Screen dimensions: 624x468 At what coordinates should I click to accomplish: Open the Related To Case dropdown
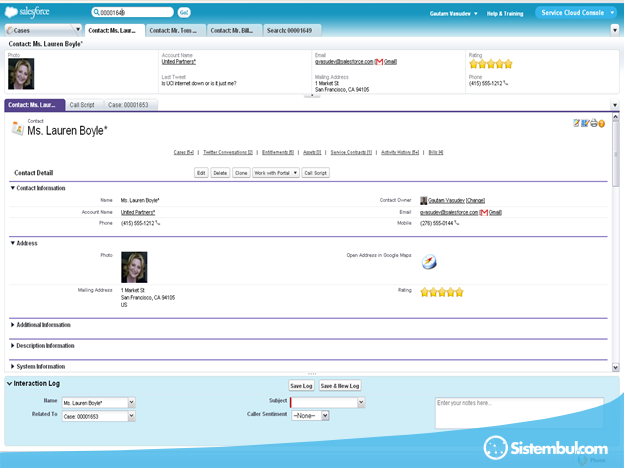tap(132, 416)
